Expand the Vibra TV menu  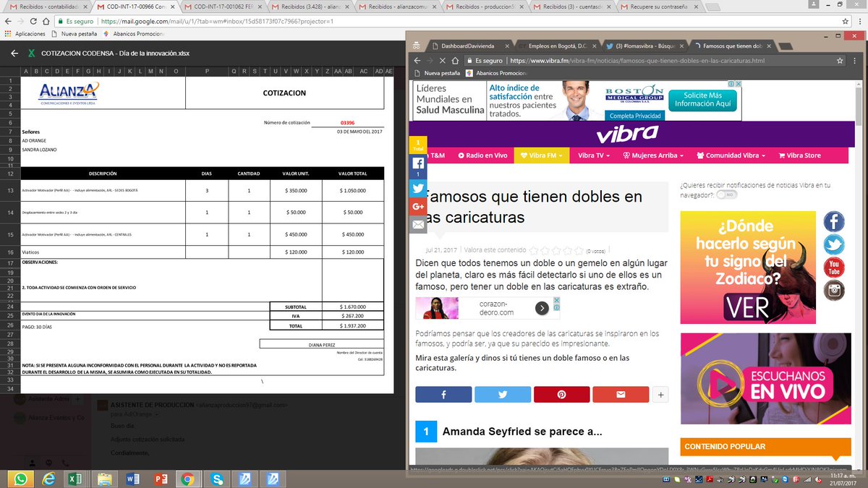pyautogui.click(x=594, y=155)
